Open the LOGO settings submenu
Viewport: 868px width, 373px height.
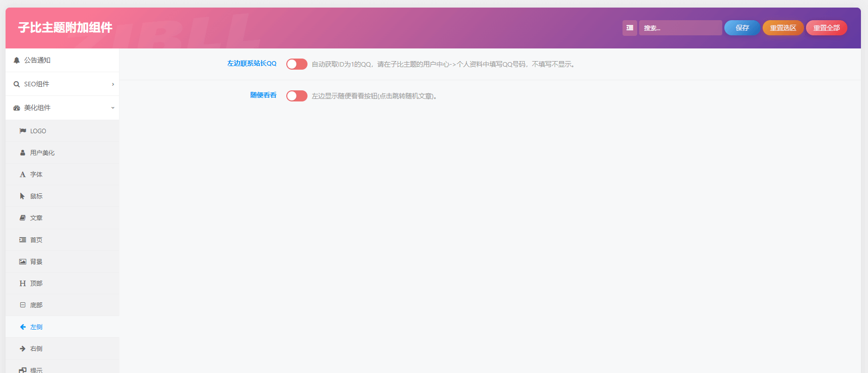63,131
